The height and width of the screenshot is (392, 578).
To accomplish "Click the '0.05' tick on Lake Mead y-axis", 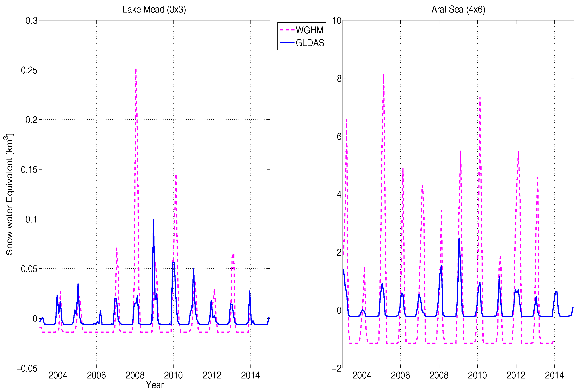I will [29, 269].
